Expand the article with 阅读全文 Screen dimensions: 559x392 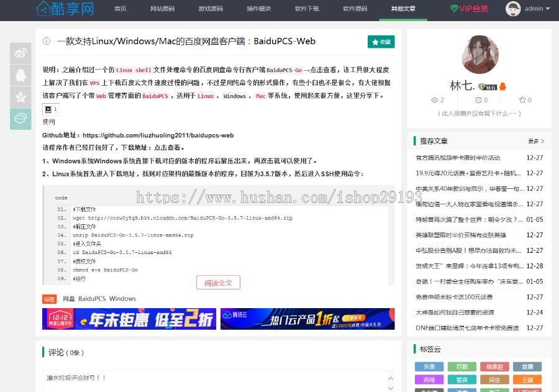(x=218, y=283)
